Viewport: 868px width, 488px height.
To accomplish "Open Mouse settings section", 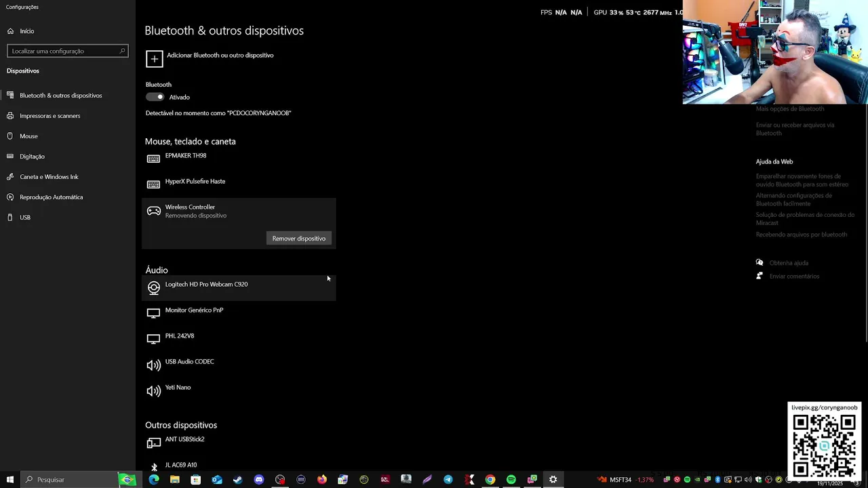I will coord(68,136).
